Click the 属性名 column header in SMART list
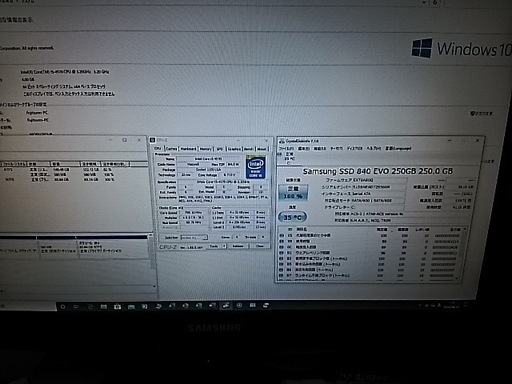This screenshot has height=384, width=512. click(302, 229)
